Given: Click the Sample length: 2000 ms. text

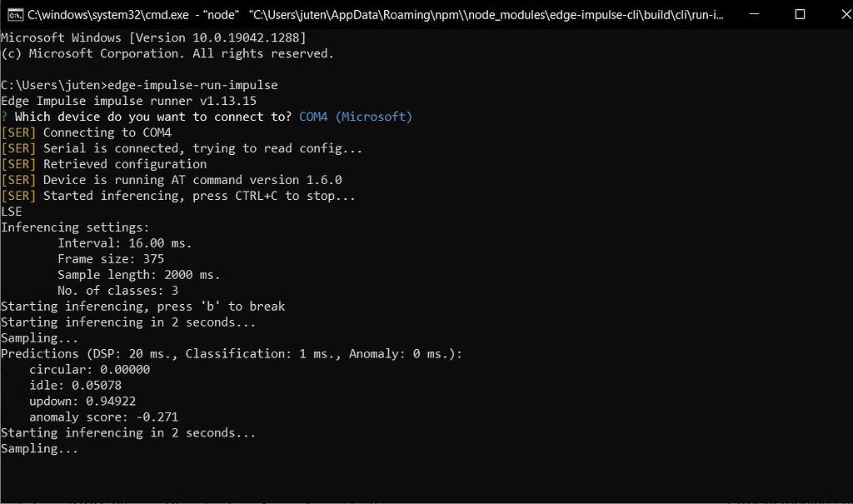Looking at the screenshot, I should tap(137, 274).
